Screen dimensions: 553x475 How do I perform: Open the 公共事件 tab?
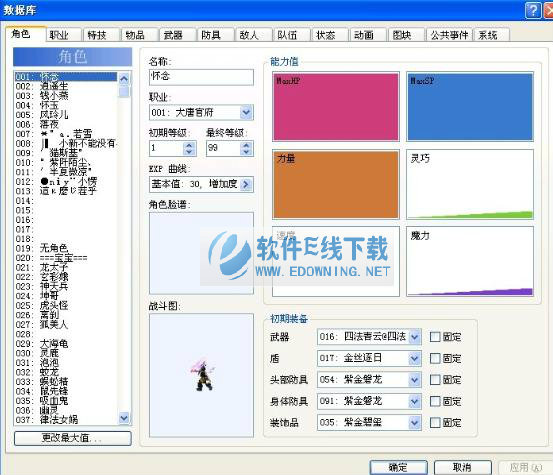click(449, 35)
